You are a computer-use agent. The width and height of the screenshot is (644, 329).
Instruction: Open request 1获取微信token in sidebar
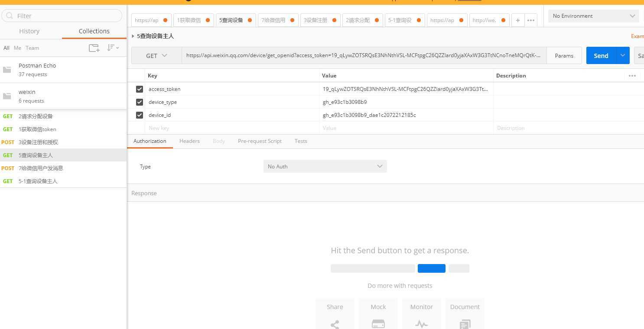(63, 129)
